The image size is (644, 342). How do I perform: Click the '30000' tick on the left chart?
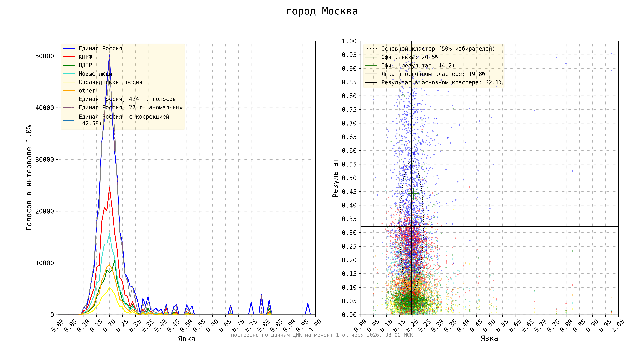(x=45, y=159)
